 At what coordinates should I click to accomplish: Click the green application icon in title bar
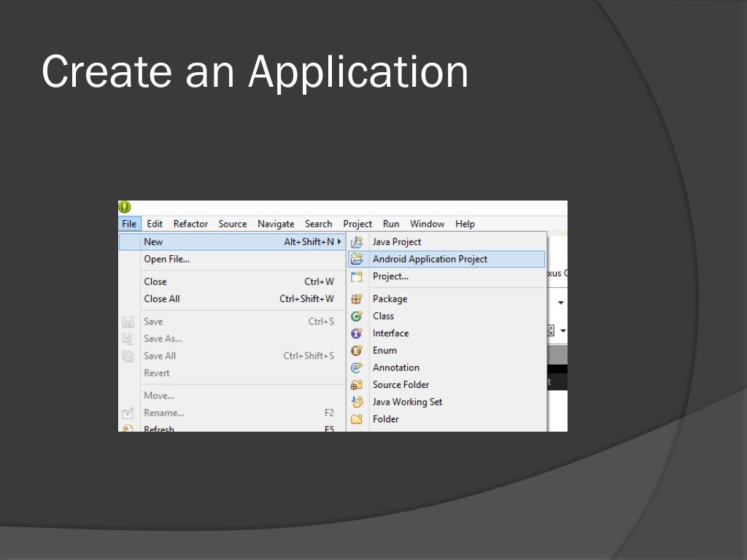tap(124, 207)
